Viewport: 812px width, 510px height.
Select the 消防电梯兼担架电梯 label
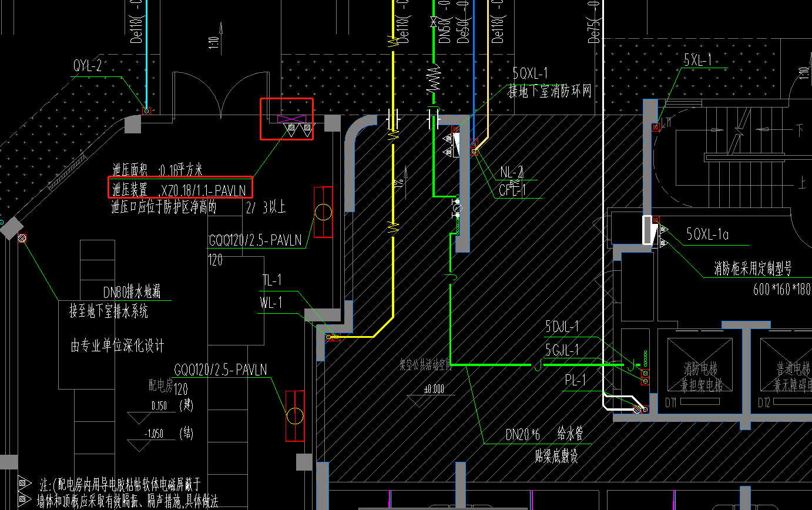click(703, 377)
